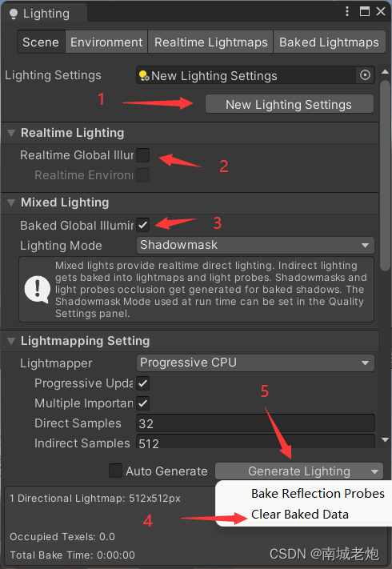
Task: Open the Lighting panel kebab menu
Action: pyautogui.click(x=347, y=12)
